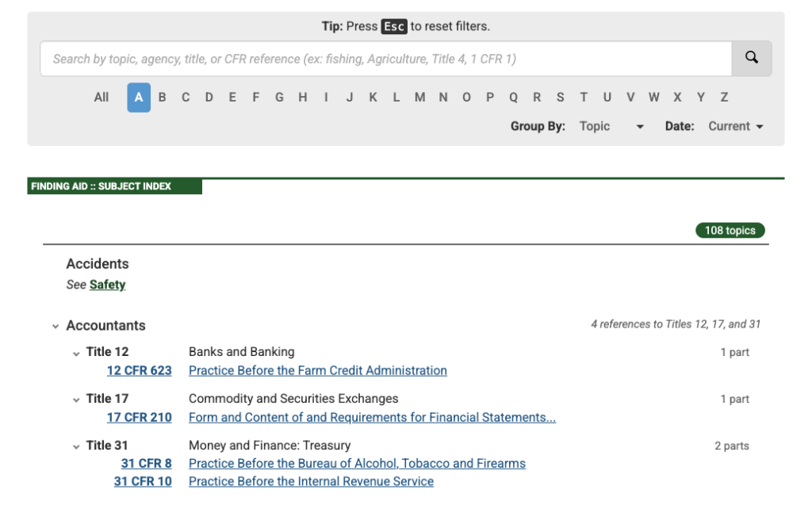
Task: Filter topics by letter K
Action: 373,98
